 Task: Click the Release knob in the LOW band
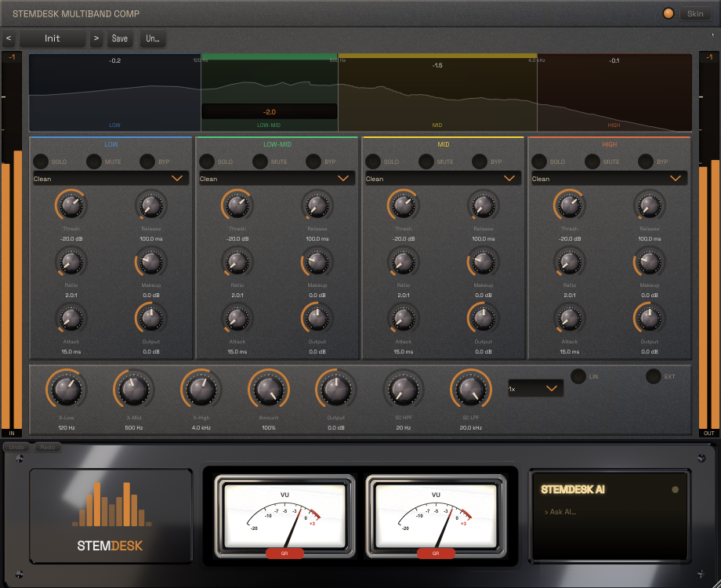click(x=150, y=205)
